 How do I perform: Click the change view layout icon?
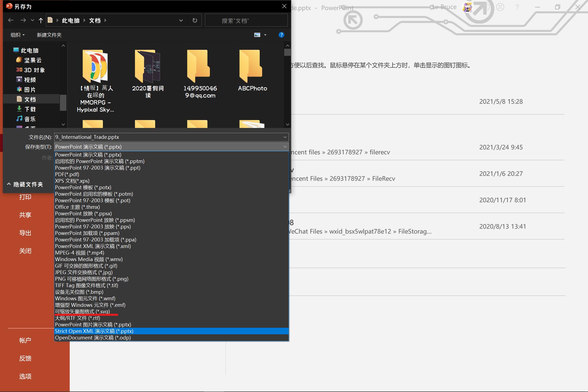coord(257,35)
